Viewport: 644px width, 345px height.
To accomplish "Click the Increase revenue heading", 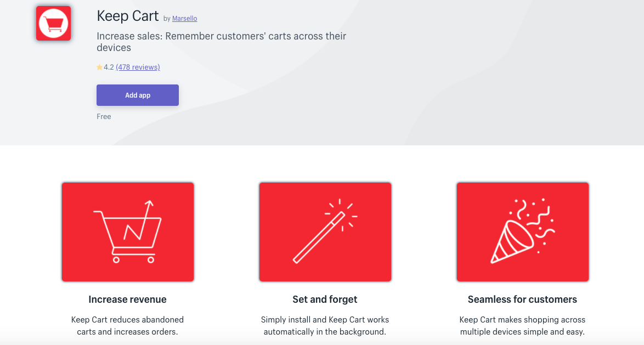I will (x=128, y=299).
